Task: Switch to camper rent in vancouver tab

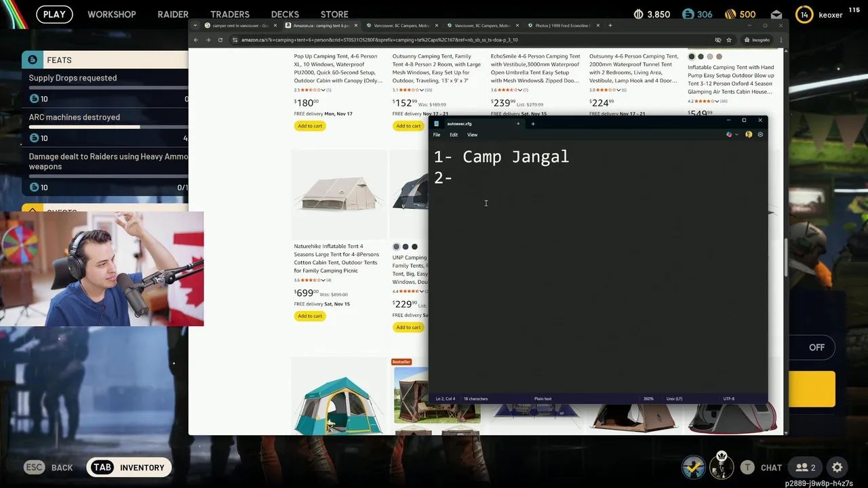Action: (241, 26)
